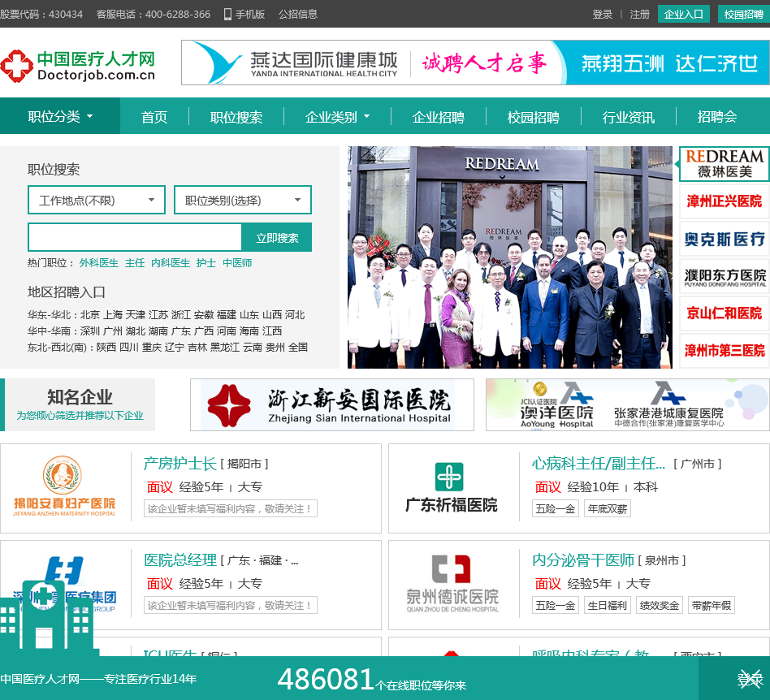Screen dimensions: 770x700
Task: Select 漳州正兴医院 in side list
Action: coord(725,201)
